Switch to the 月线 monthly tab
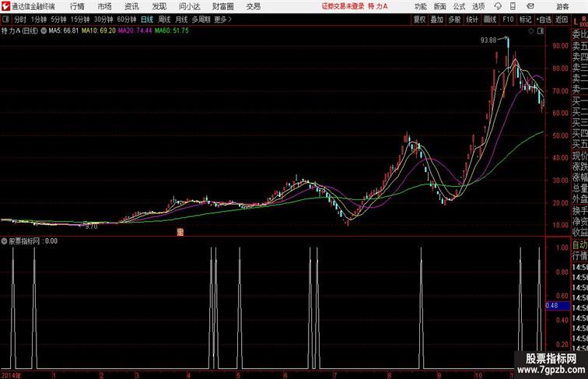Image resolution: width=588 pixels, height=379 pixels. tap(181, 19)
